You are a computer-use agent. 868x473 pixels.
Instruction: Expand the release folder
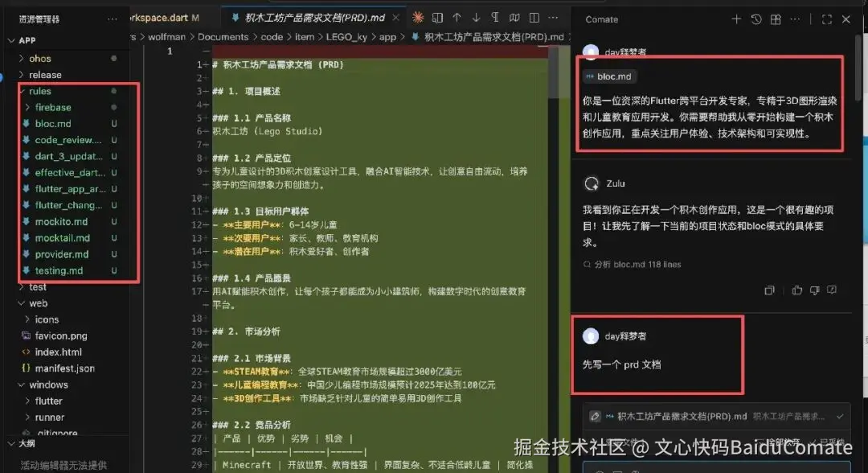coord(22,74)
